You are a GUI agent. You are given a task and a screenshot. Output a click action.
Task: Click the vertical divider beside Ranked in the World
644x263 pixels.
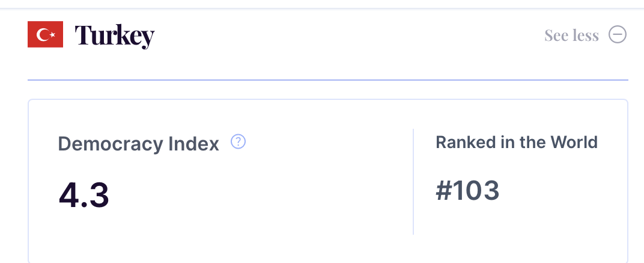click(x=413, y=182)
